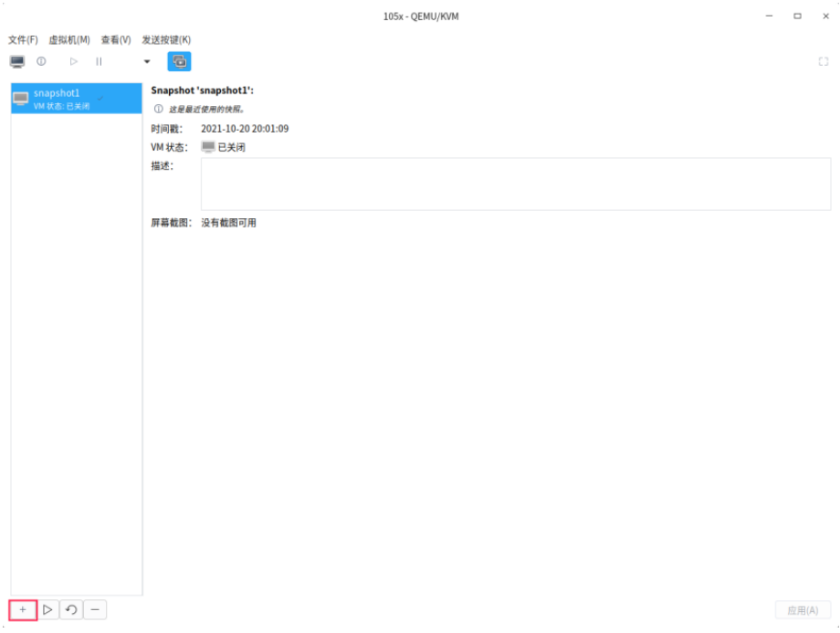Click the 应用(A) apply button
The height and width of the screenshot is (633, 840).
803,610
